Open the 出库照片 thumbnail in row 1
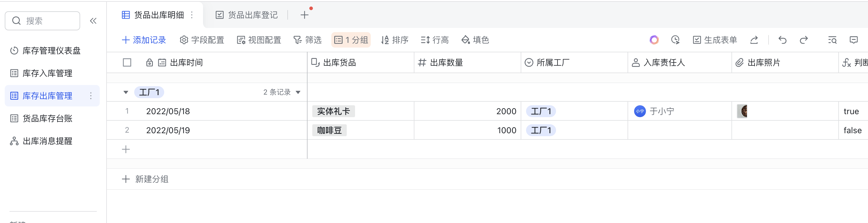Viewport: 868px width, 223px height. [742, 111]
